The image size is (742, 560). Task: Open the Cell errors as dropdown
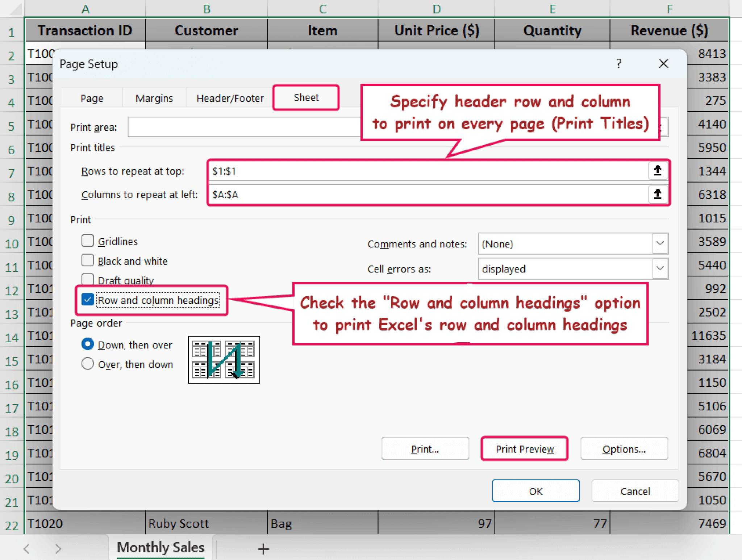coord(660,269)
